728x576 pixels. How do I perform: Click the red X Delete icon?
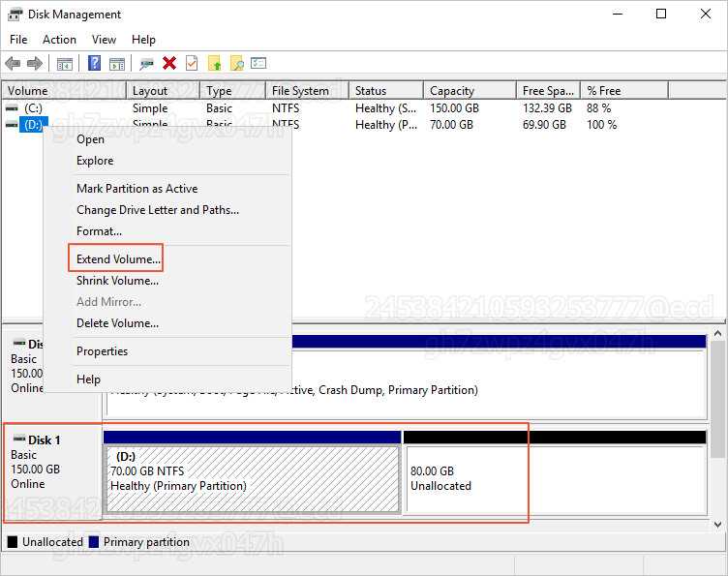[x=169, y=63]
